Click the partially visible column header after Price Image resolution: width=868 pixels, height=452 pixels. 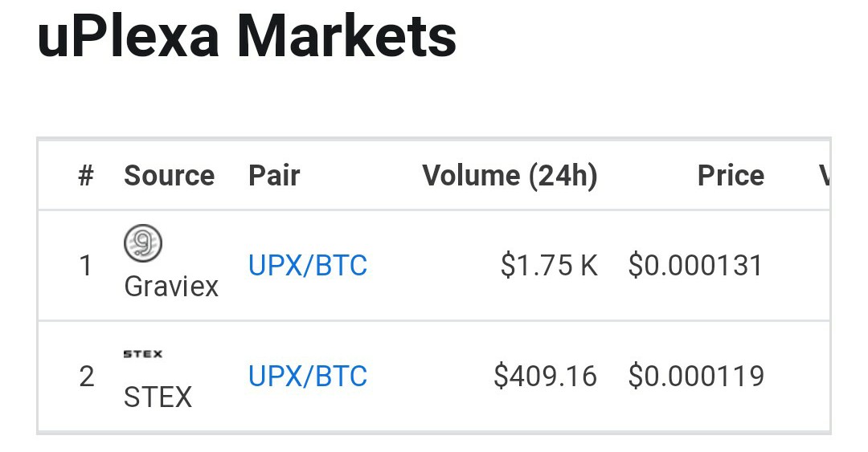pyautogui.click(x=824, y=176)
